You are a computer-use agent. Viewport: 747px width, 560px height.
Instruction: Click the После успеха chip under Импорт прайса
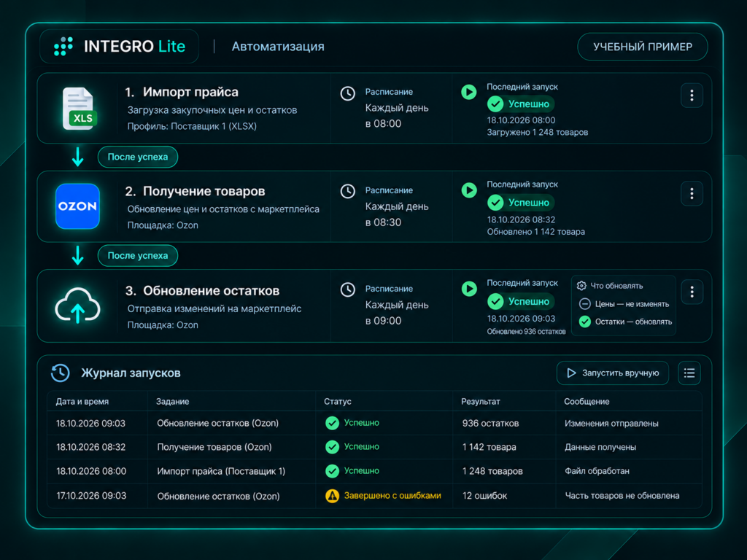pos(138,157)
